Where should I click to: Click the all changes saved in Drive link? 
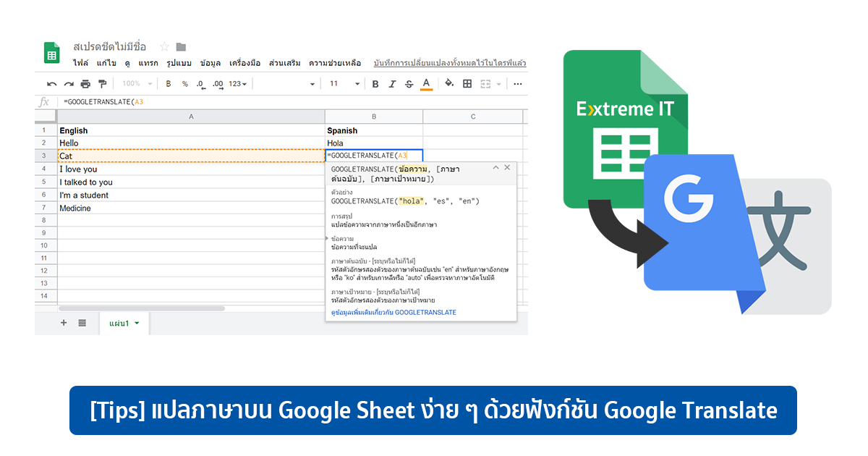[x=450, y=63]
